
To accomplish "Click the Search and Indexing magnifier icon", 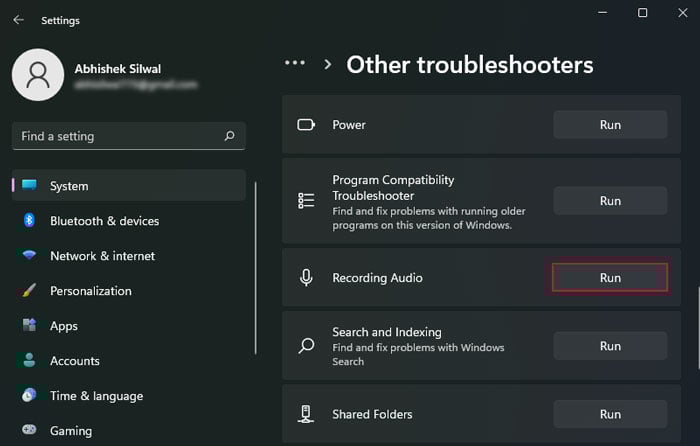I will point(306,346).
